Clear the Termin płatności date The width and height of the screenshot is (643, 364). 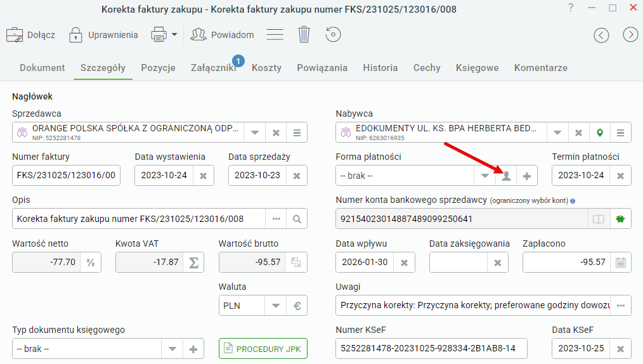click(x=620, y=176)
